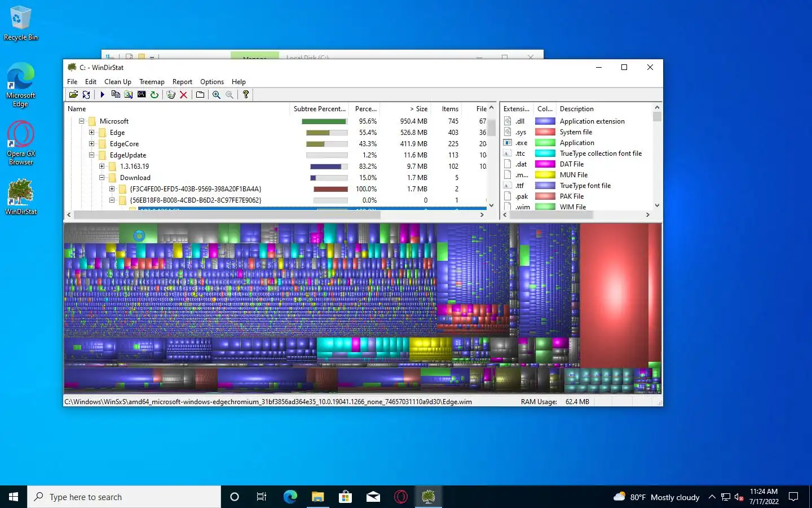Collapse the Download folder node
Screen dimensions: 812x508
click(x=101, y=178)
